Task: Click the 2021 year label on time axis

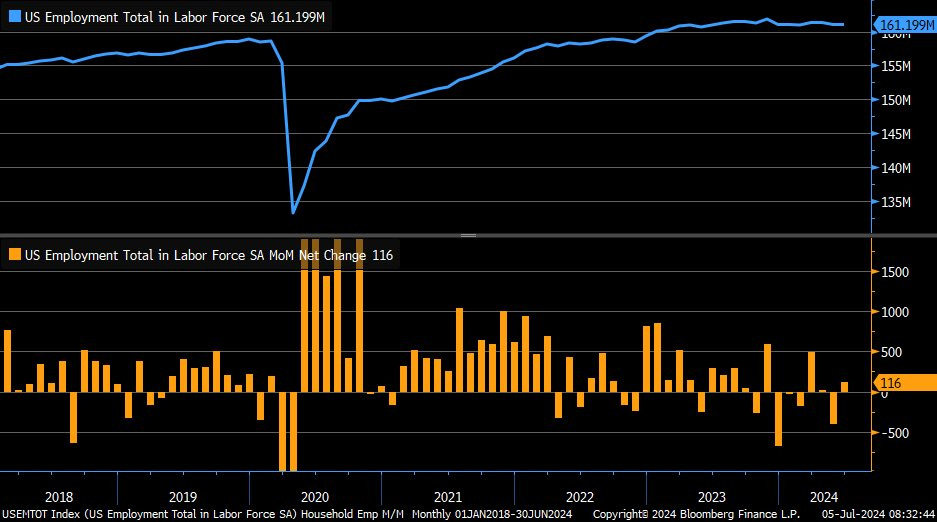Action: (447, 497)
